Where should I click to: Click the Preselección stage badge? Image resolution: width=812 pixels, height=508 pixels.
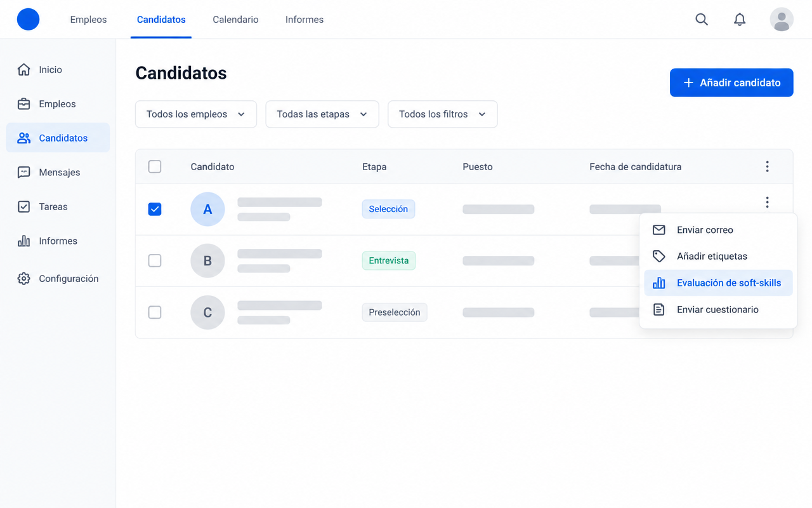coord(395,312)
